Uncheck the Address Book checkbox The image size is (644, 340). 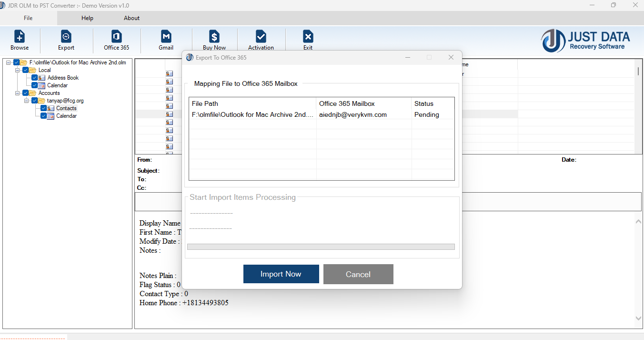click(35, 78)
